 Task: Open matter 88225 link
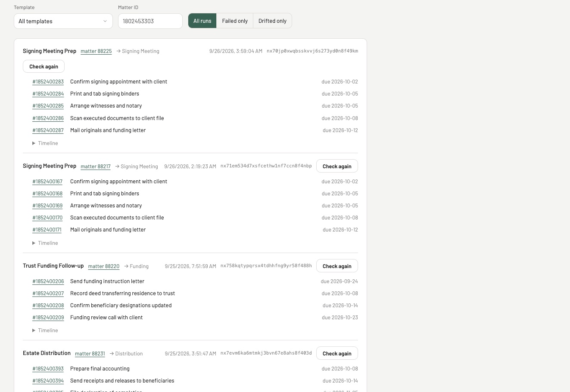tap(96, 51)
